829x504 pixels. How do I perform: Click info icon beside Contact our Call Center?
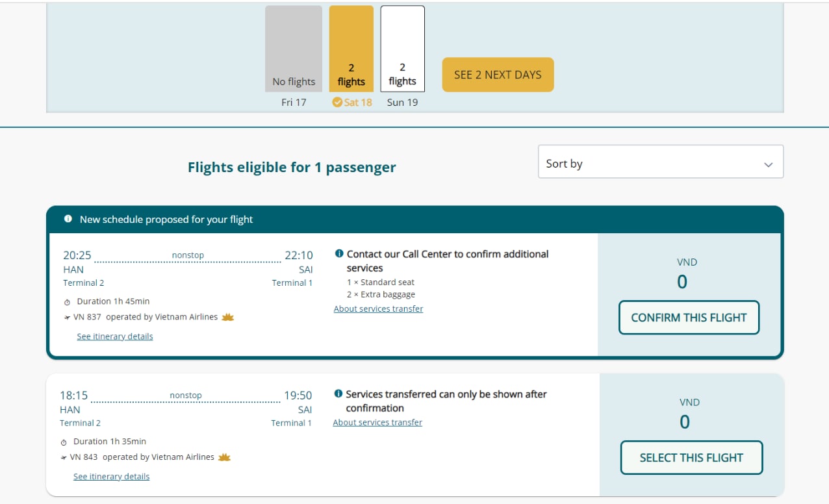click(x=339, y=254)
